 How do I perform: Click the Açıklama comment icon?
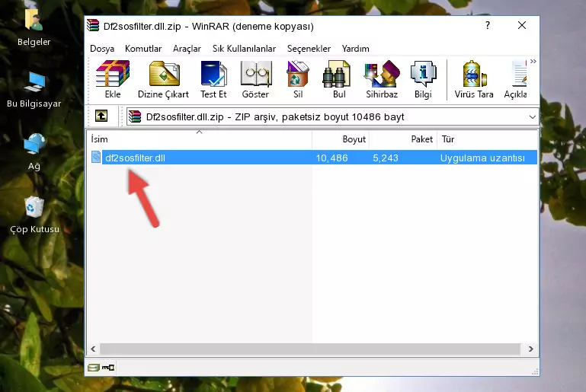tap(516, 79)
